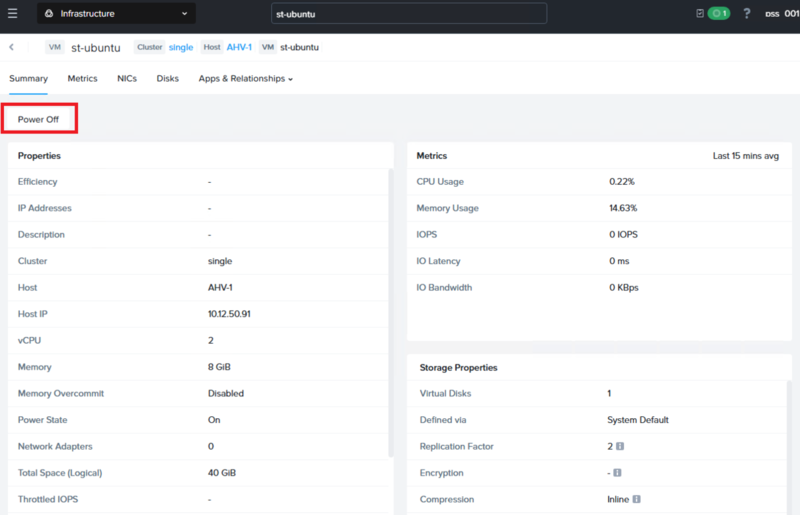Click the vCPU value 2

(211, 340)
